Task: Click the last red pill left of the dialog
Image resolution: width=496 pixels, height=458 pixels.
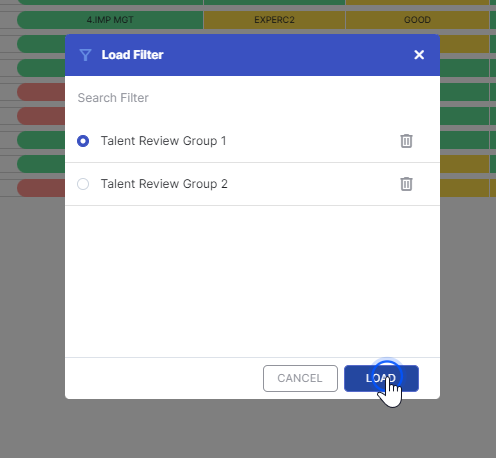Action: (x=41, y=188)
